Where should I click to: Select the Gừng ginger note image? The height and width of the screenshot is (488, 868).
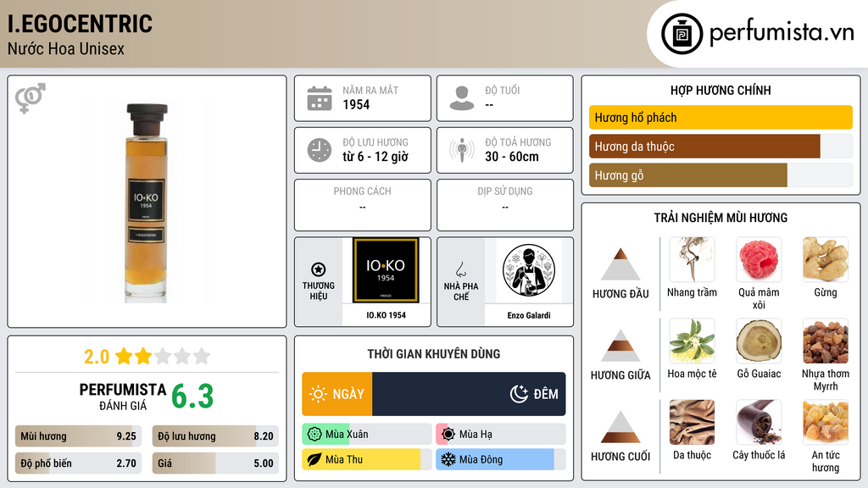pos(826,259)
